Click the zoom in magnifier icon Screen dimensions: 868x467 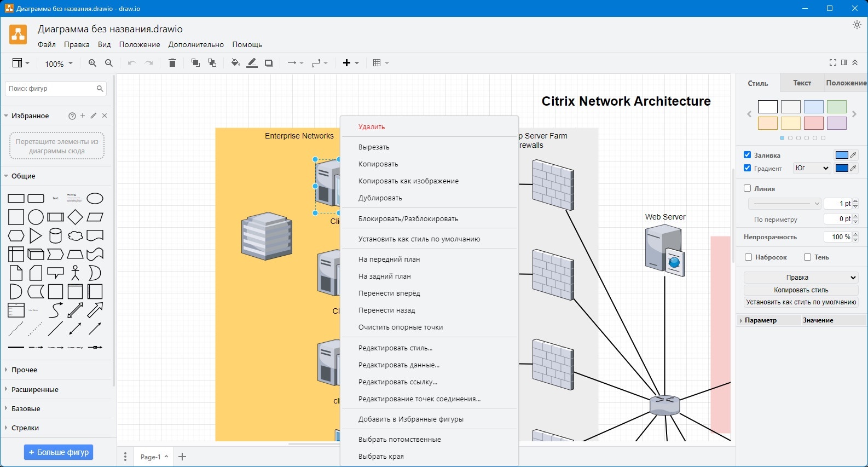click(x=92, y=63)
